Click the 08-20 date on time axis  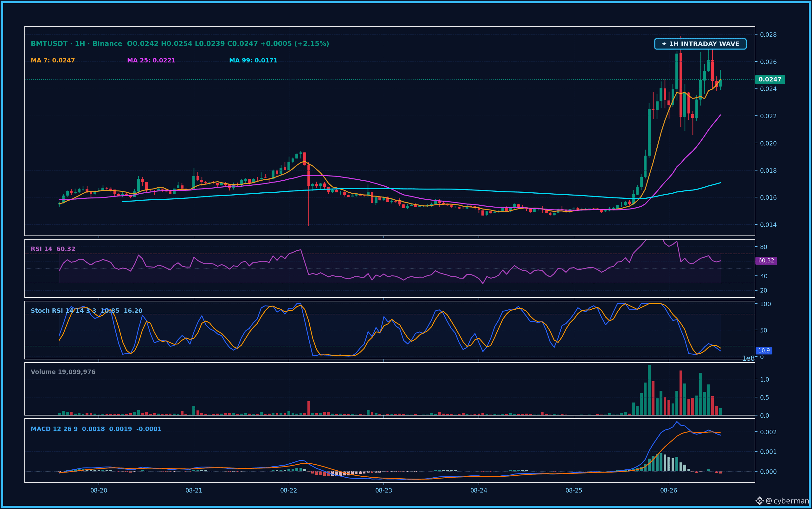point(99,491)
